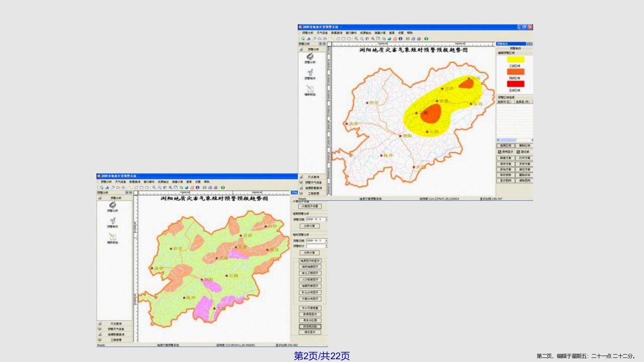The height and width of the screenshot is (362, 644).
Task: Select the rectangle tool in lower window toolbar
Action: [x=141, y=187]
